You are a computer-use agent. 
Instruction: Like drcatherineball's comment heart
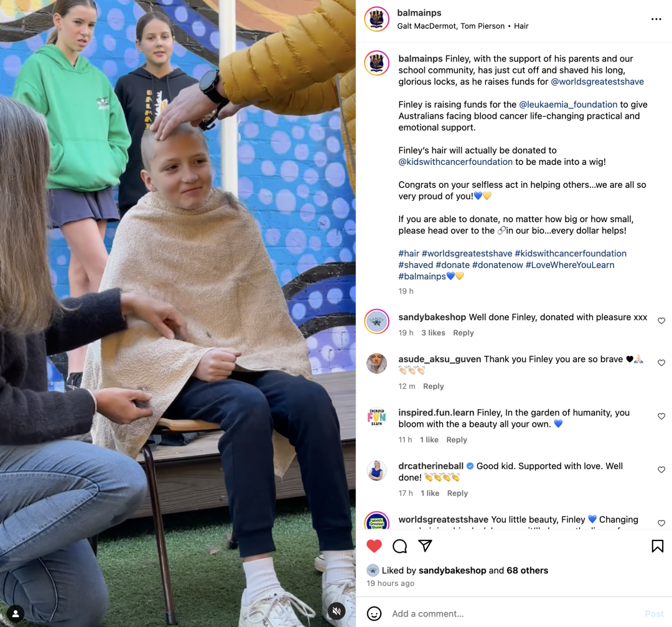tap(661, 470)
